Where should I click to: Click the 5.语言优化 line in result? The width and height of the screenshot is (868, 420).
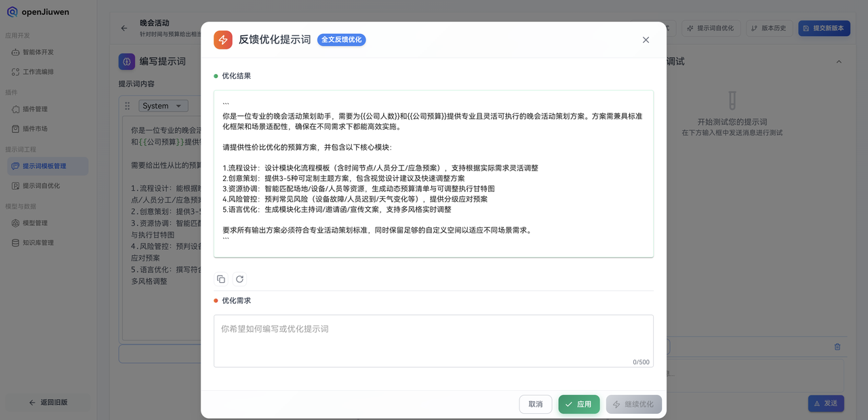point(337,210)
